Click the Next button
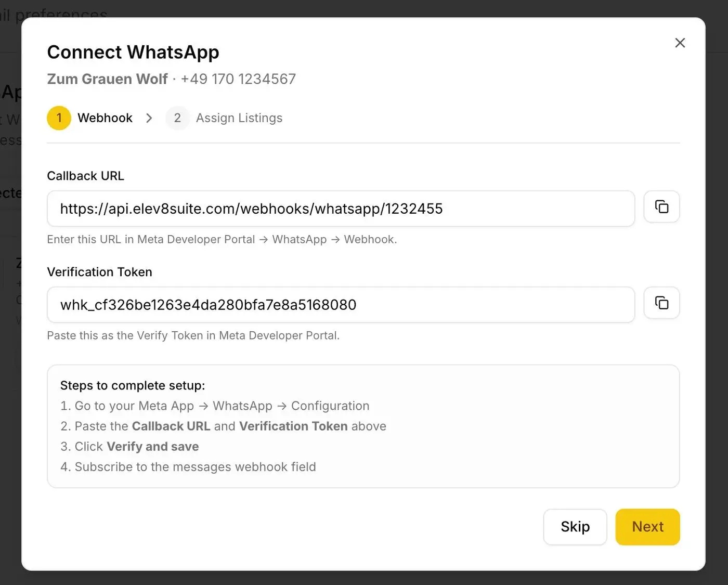The width and height of the screenshot is (728, 585). 647,527
